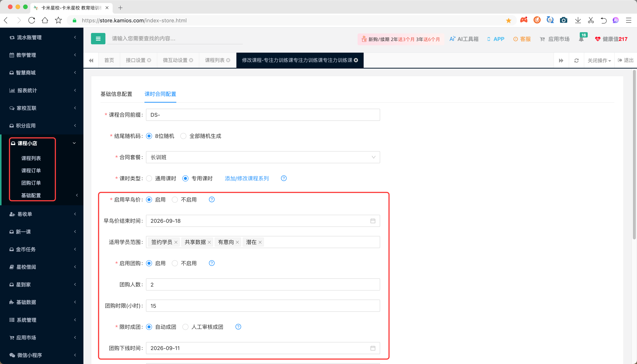Close the 课程列表 tab
The width and height of the screenshot is (637, 364).
point(228,60)
